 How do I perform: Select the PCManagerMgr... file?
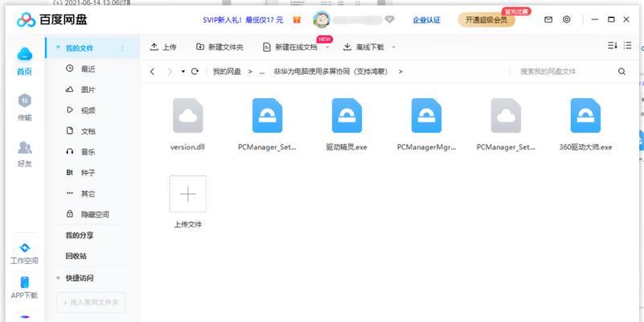pyautogui.click(x=426, y=125)
